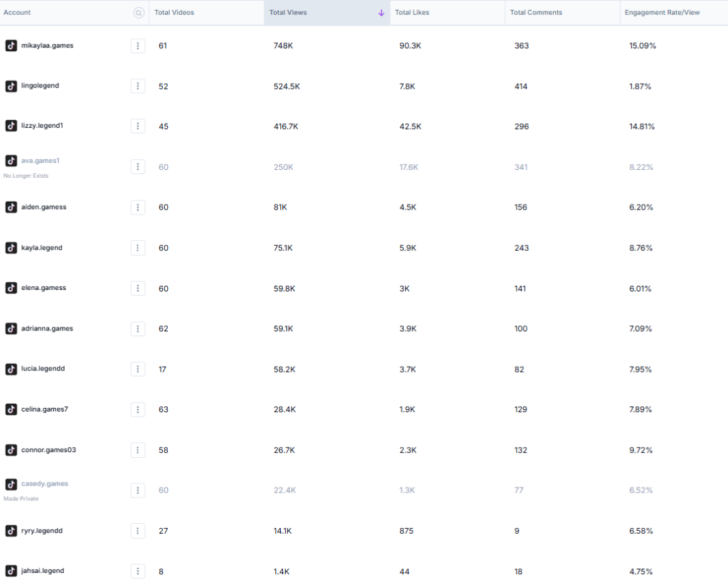Click TikTok icon beside ava.games1
This screenshot has height=580, width=728.
(x=11, y=161)
